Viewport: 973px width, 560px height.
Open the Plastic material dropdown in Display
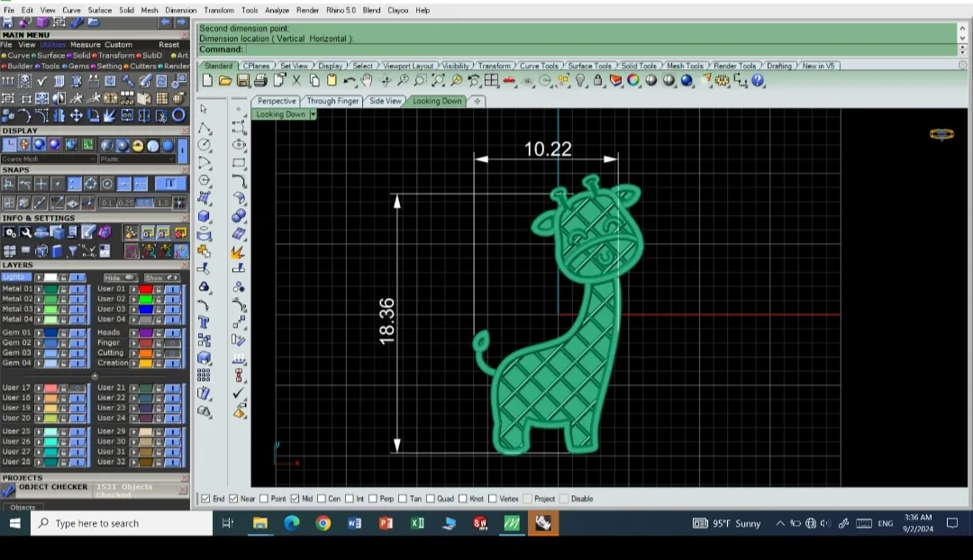point(137,159)
